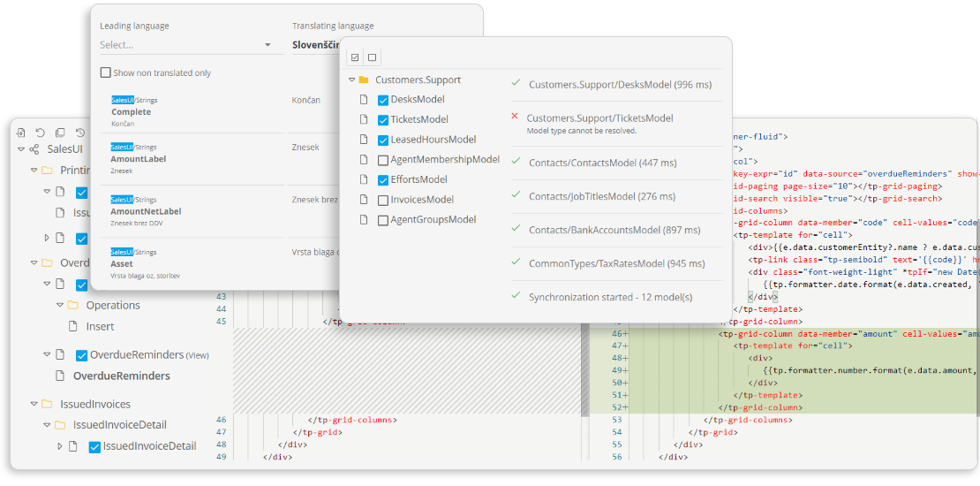Collapse the SalesUI root node
This screenshot has height=486, width=980.
click(21, 150)
